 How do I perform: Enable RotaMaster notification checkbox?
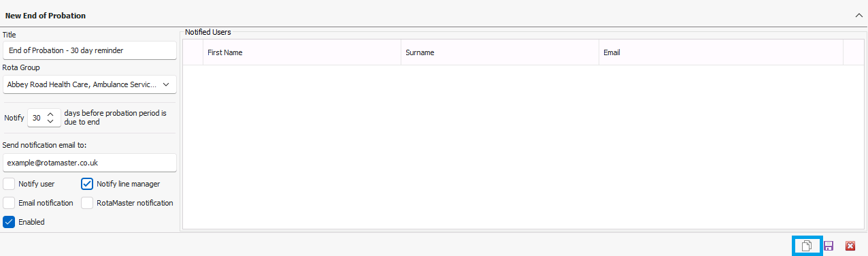87,203
